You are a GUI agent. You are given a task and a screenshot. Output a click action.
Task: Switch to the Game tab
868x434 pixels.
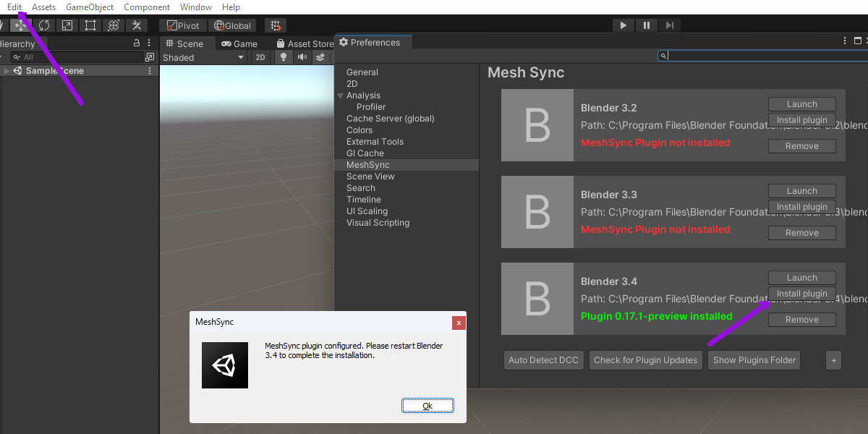point(239,43)
